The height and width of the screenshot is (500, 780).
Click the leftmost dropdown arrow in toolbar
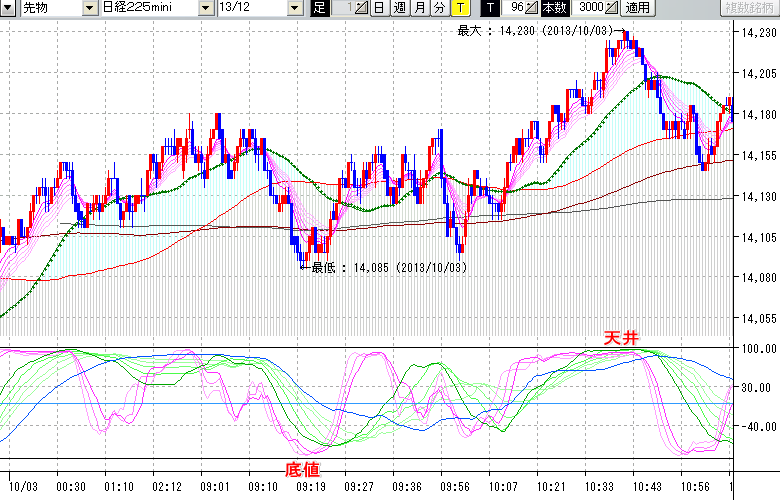click(x=8, y=8)
